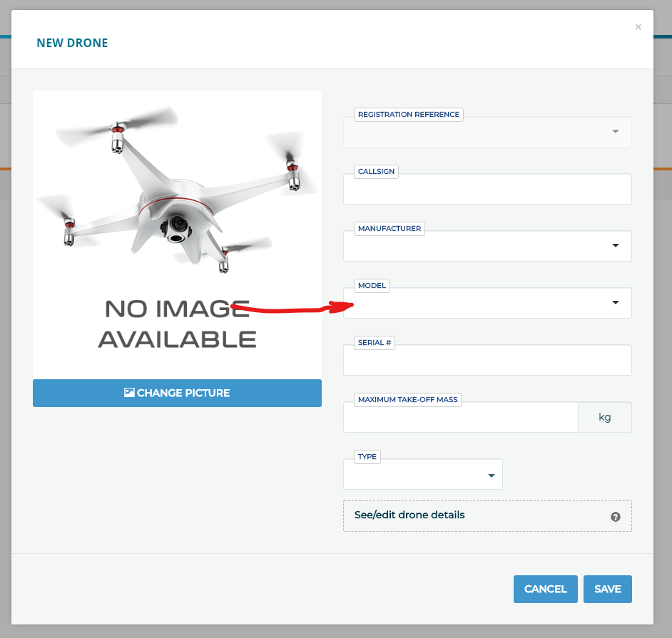Image resolution: width=672 pixels, height=638 pixels.
Task: Close the New Drone dialog with the X
Action: click(638, 26)
